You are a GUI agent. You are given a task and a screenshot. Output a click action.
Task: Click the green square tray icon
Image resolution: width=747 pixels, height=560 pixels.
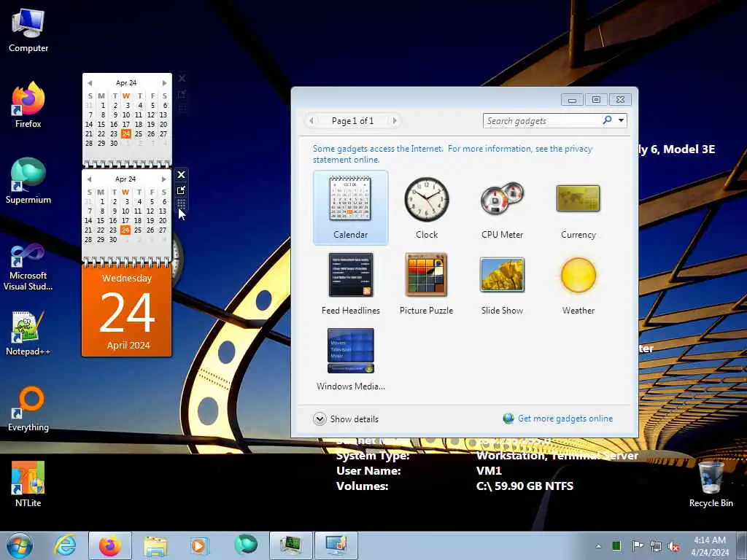coord(616,546)
